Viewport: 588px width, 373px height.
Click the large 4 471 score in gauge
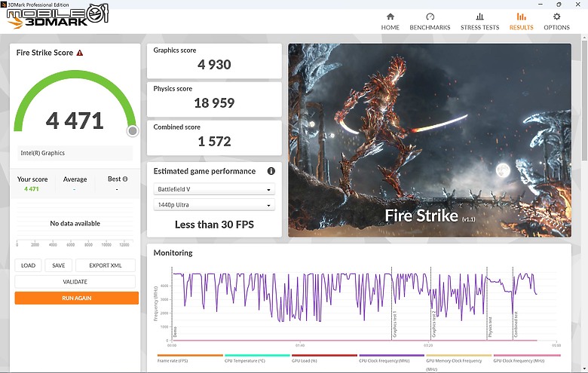tap(75, 121)
